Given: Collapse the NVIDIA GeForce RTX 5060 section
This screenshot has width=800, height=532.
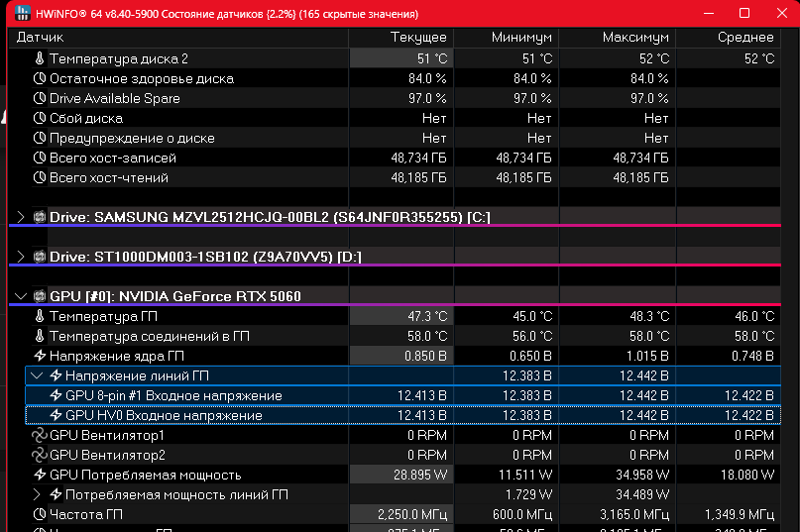Looking at the screenshot, I should tap(21, 296).
